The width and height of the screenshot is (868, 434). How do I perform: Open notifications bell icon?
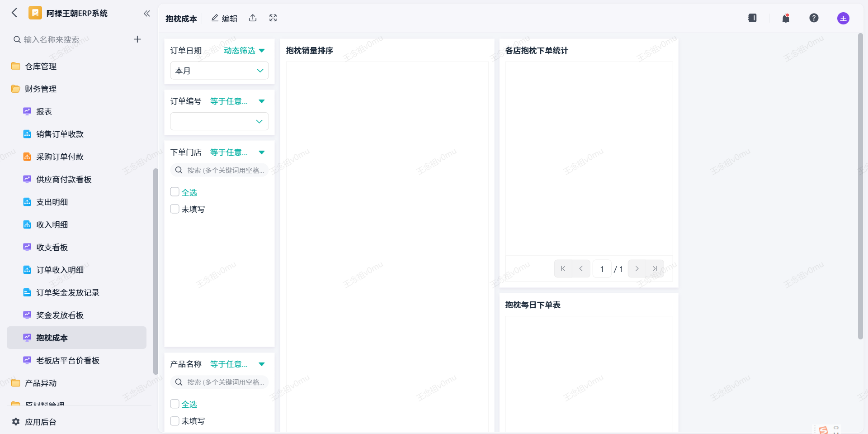point(786,18)
